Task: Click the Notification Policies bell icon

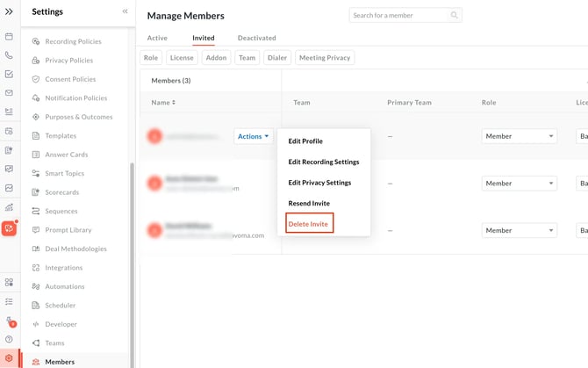Action: pyautogui.click(x=36, y=97)
